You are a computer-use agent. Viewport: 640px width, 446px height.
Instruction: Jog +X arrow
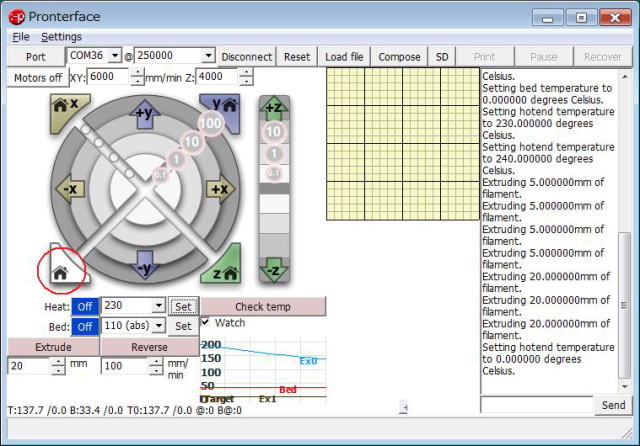click(x=220, y=189)
